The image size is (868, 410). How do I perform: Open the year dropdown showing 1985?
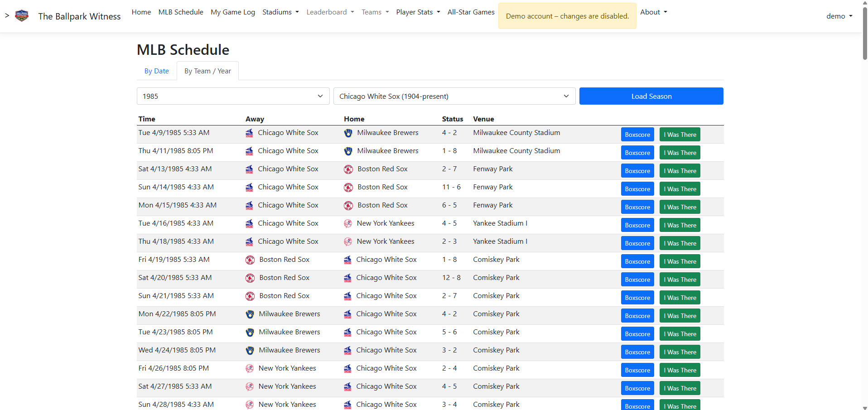click(233, 96)
